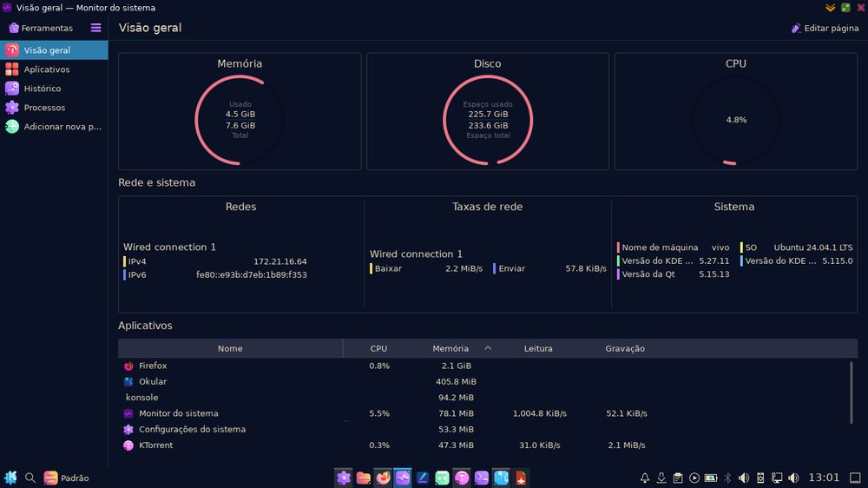Open the Visão geral page in the sidebar

tap(54, 49)
